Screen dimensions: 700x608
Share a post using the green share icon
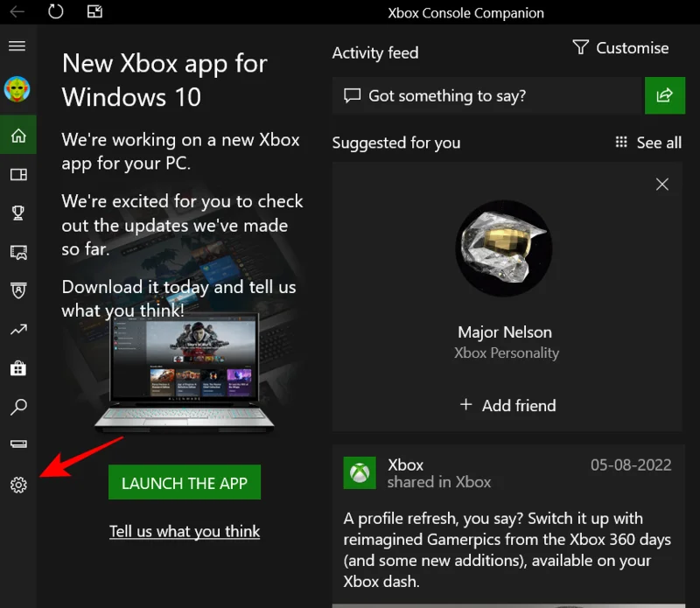coord(665,96)
